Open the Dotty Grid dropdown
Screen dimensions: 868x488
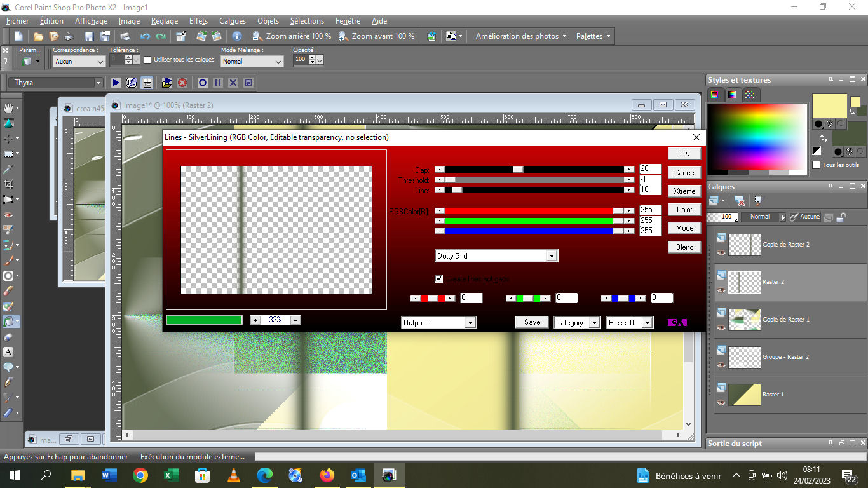pyautogui.click(x=496, y=256)
